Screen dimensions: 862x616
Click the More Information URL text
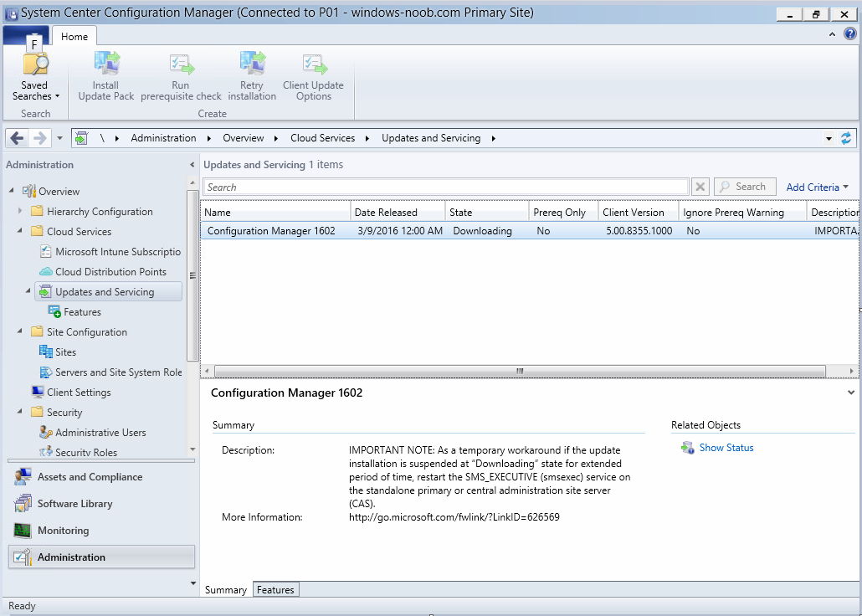pos(454,517)
